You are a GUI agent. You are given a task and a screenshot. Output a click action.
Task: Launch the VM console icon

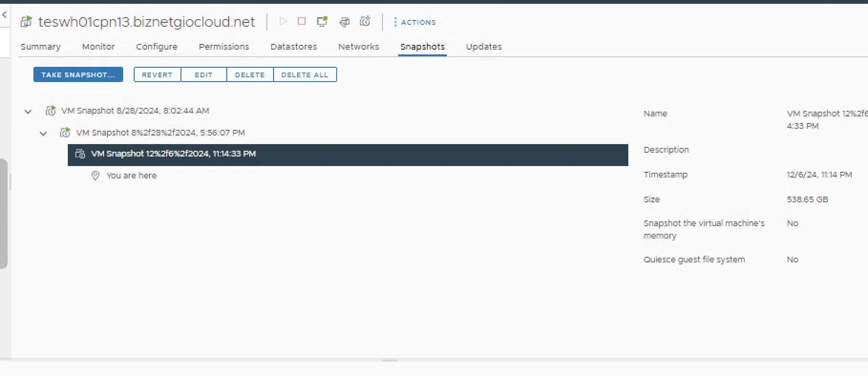tap(322, 21)
